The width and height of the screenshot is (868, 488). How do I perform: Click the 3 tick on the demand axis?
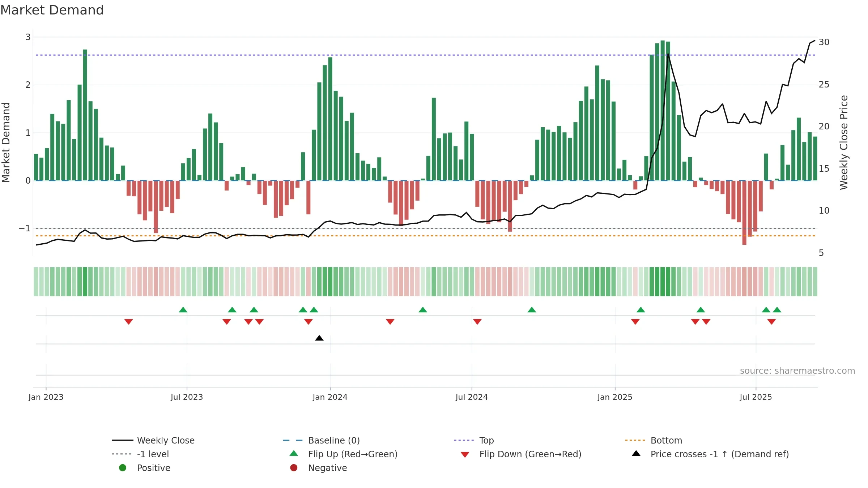tap(28, 37)
